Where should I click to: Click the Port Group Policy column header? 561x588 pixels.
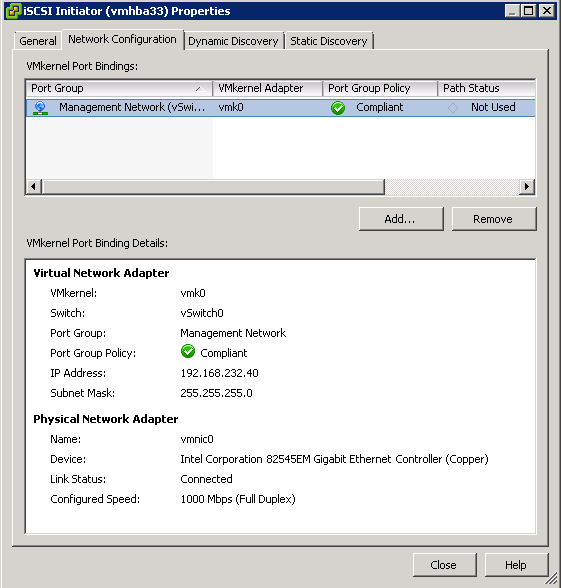(x=380, y=88)
